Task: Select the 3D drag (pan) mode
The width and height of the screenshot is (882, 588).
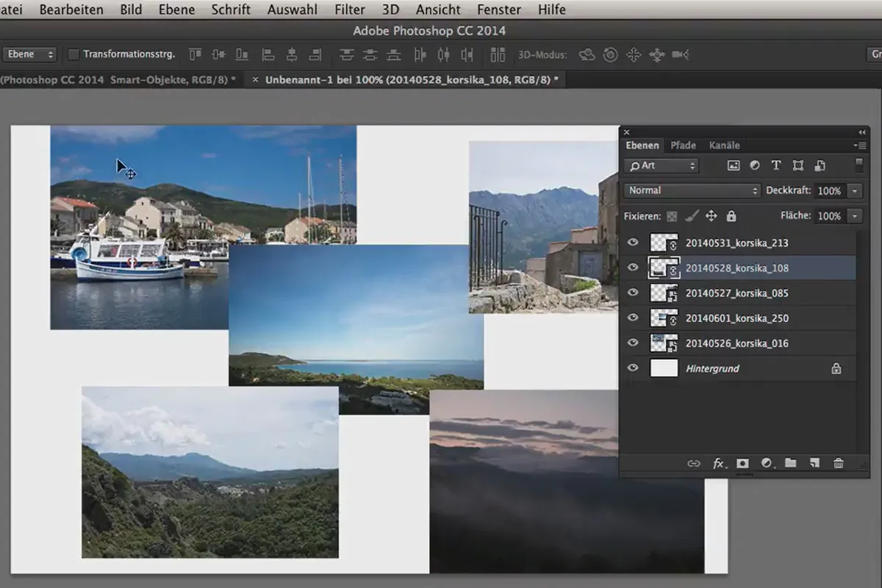Action: (x=634, y=54)
